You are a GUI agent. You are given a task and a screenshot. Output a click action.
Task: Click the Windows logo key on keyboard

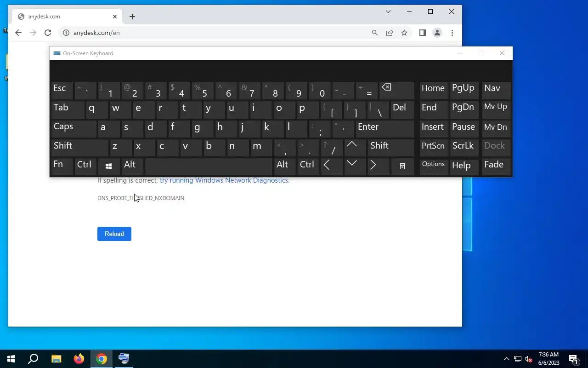pos(108,167)
